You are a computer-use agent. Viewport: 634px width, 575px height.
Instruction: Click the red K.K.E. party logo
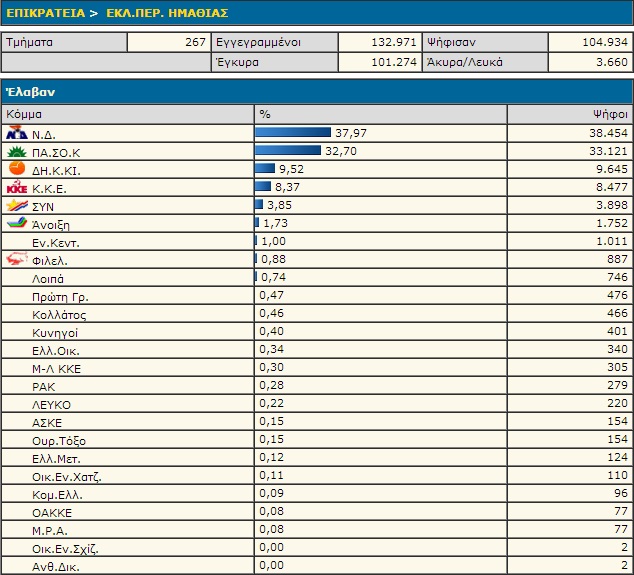17,187
